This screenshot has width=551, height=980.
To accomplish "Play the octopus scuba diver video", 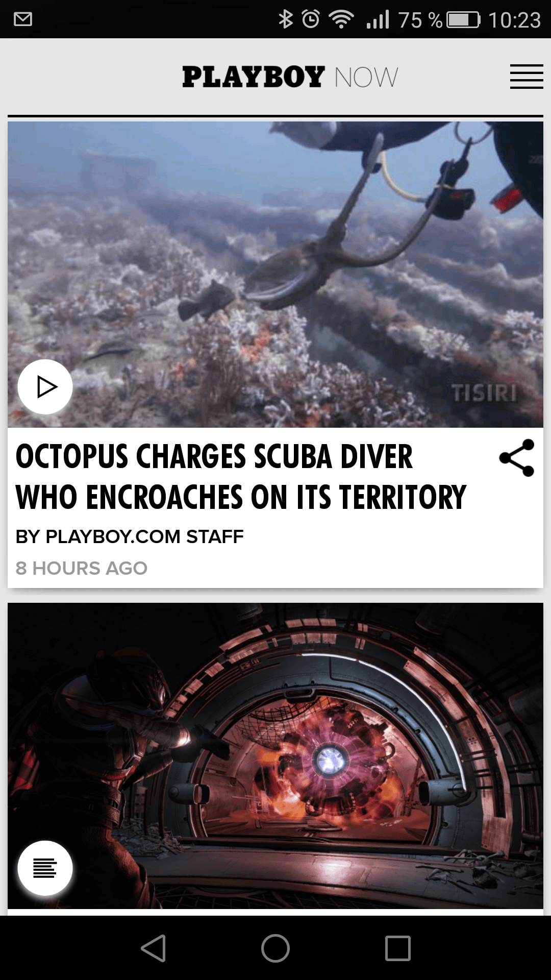I will coord(45,387).
